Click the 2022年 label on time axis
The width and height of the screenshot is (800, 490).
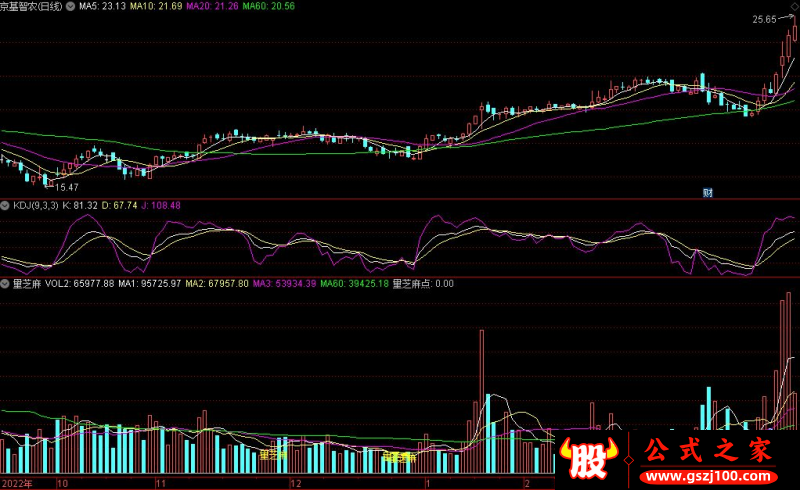click(17, 483)
